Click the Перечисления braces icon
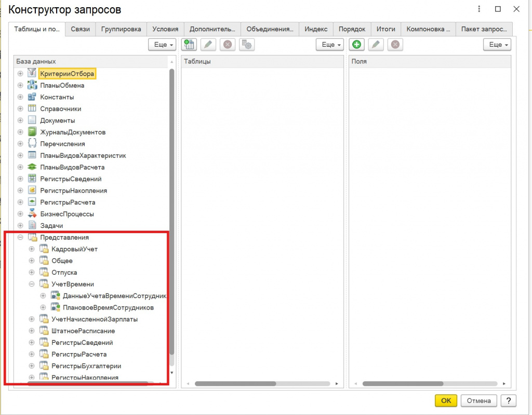Viewport: 532px width, 415px height. [32, 143]
